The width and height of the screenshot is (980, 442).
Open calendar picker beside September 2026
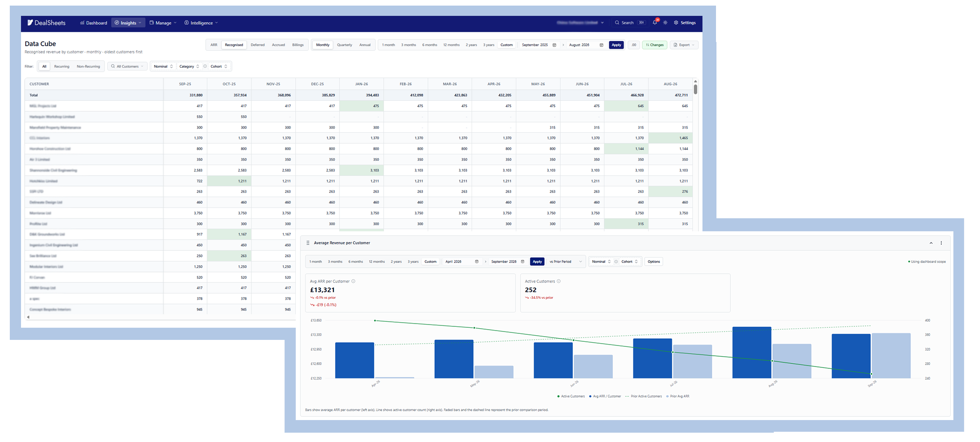pos(522,262)
